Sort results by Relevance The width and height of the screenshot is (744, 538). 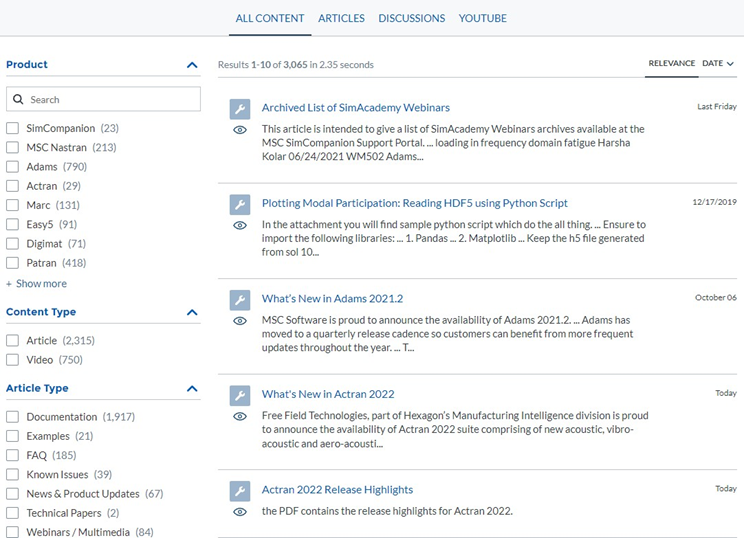click(671, 64)
